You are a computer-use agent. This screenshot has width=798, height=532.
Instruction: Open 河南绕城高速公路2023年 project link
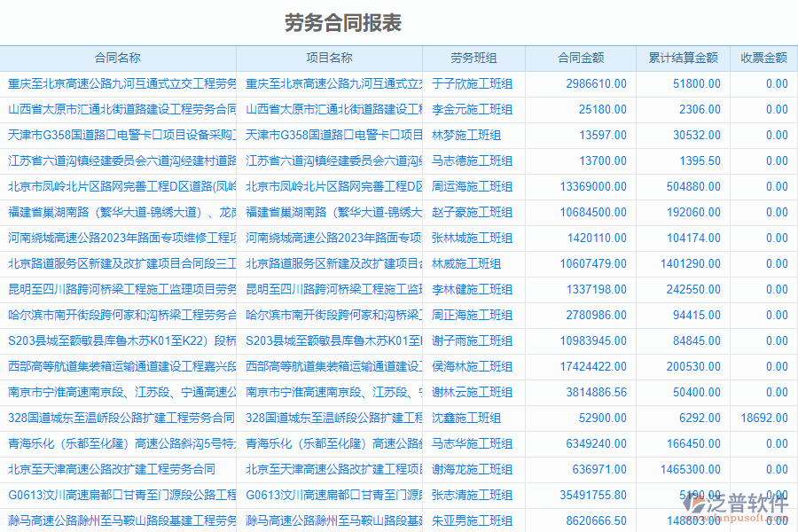pyautogui.click(x=328, y=239)
